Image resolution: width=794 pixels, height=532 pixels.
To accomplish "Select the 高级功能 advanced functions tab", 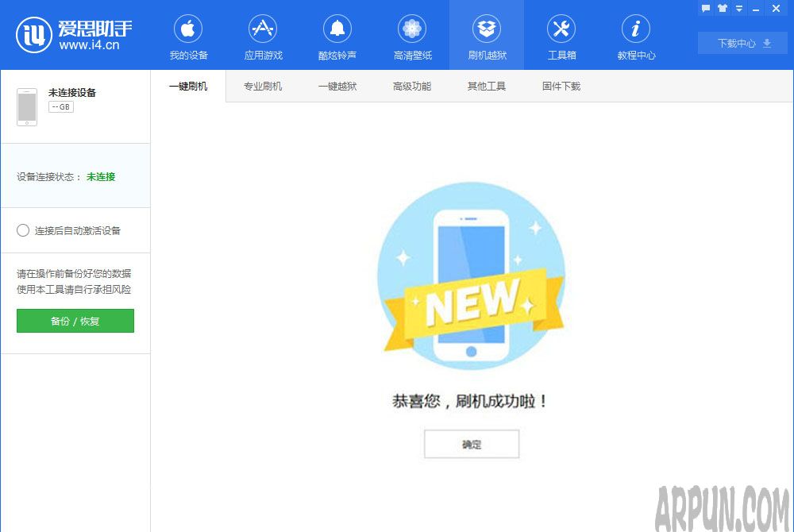I will pyautogui.click(x=412, y=86).
